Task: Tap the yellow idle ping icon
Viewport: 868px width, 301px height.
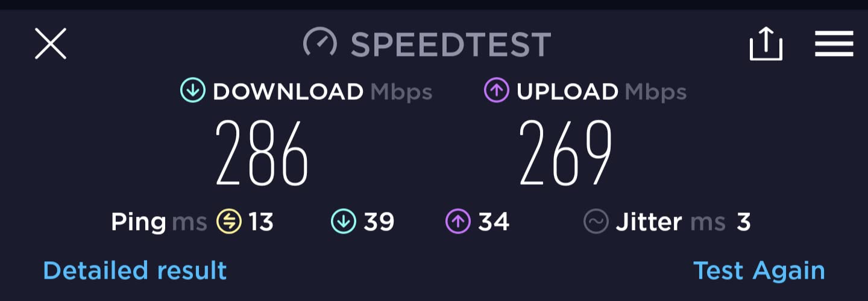Action: click(x=229, y=222)
